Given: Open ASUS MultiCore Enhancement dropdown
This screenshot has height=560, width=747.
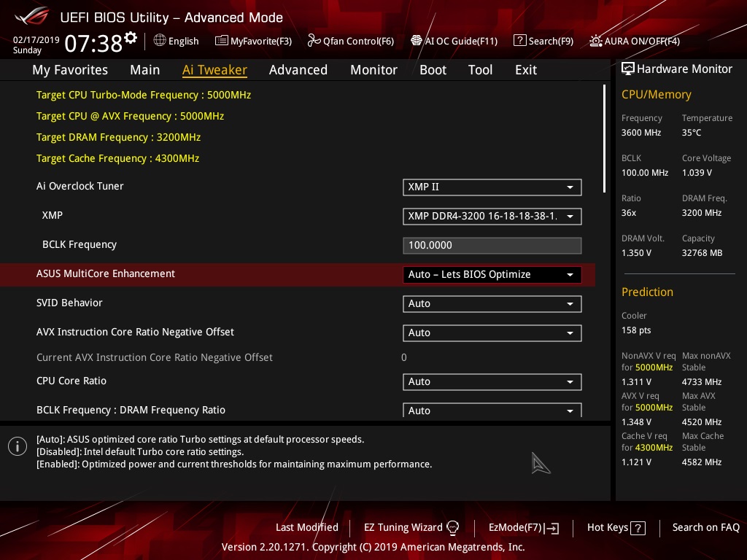Looking at the screenshot, I should [x=492, y=275].
